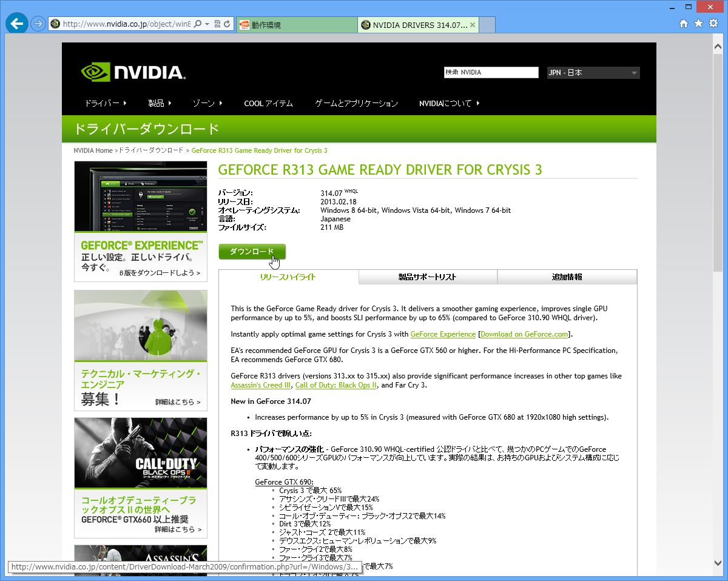
Task: Open the COOL アイテム menu item
Action: [x=268, y=103]
